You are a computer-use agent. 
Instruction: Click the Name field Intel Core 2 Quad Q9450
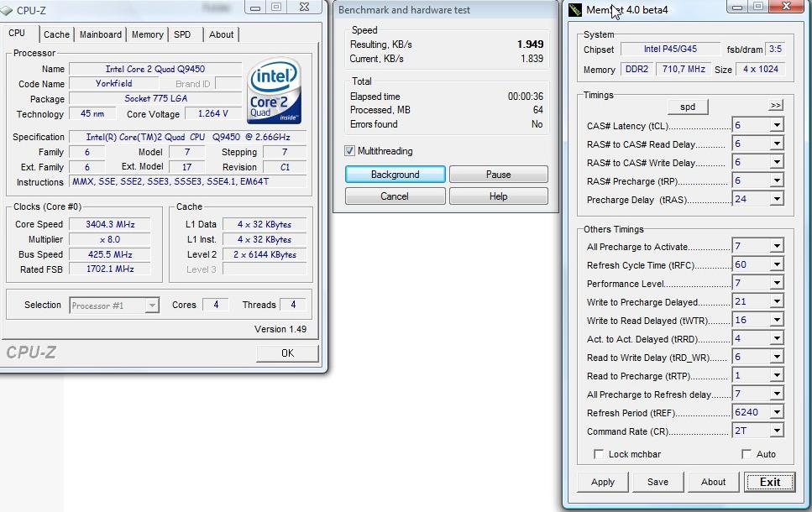[155, 69]
